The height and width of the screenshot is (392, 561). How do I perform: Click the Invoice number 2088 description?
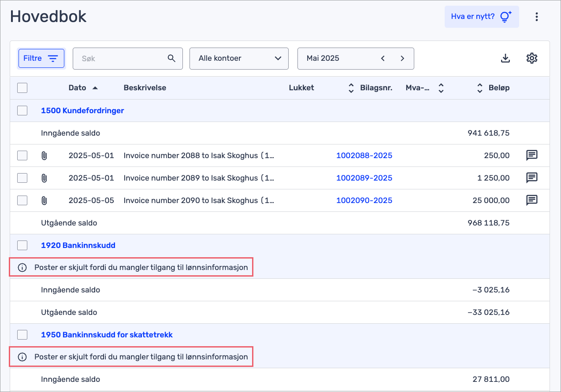tap(199, 155)
